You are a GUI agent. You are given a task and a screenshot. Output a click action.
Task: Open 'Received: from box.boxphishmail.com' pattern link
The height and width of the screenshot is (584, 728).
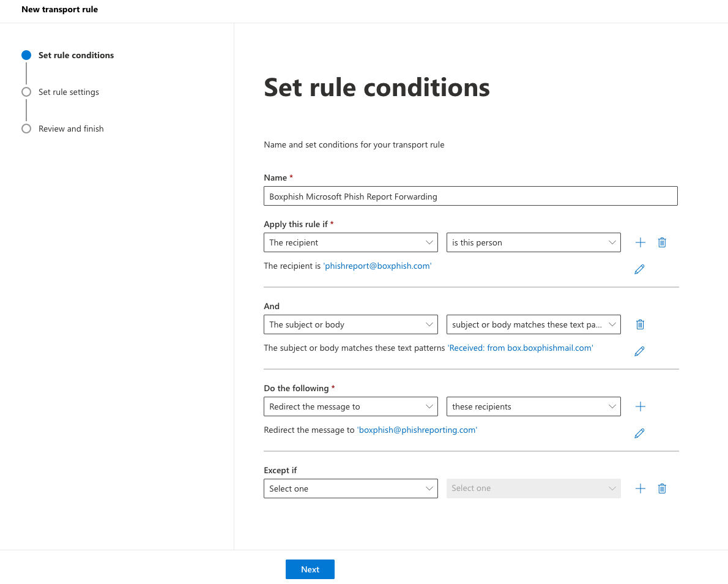tap(521, 348)
